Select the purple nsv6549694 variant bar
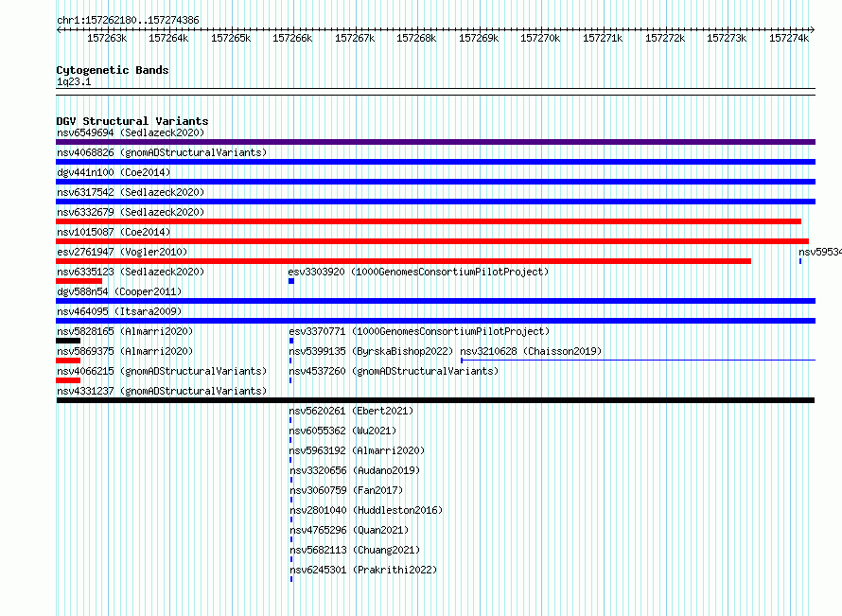Screen dimensions: 842x616 [x=435, y=142]
